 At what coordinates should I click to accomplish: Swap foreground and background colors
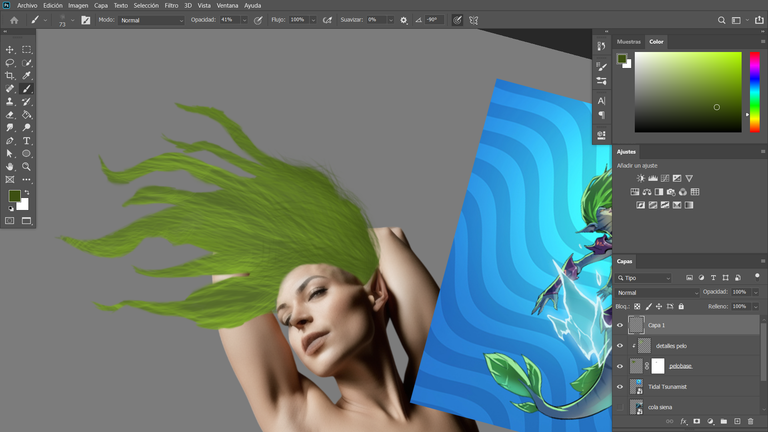27,192
